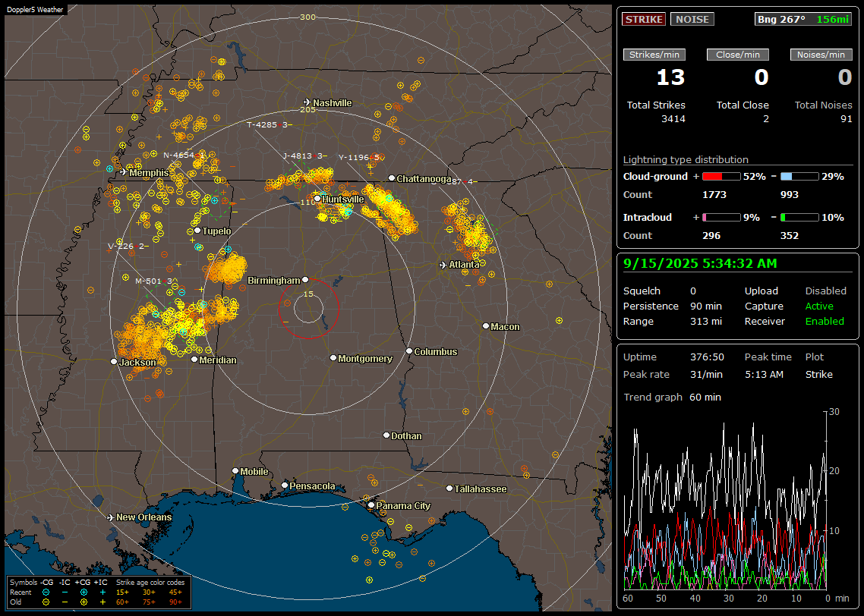Click the Close/min label button
Screen dimensions: 864x616
pos(738,55)
